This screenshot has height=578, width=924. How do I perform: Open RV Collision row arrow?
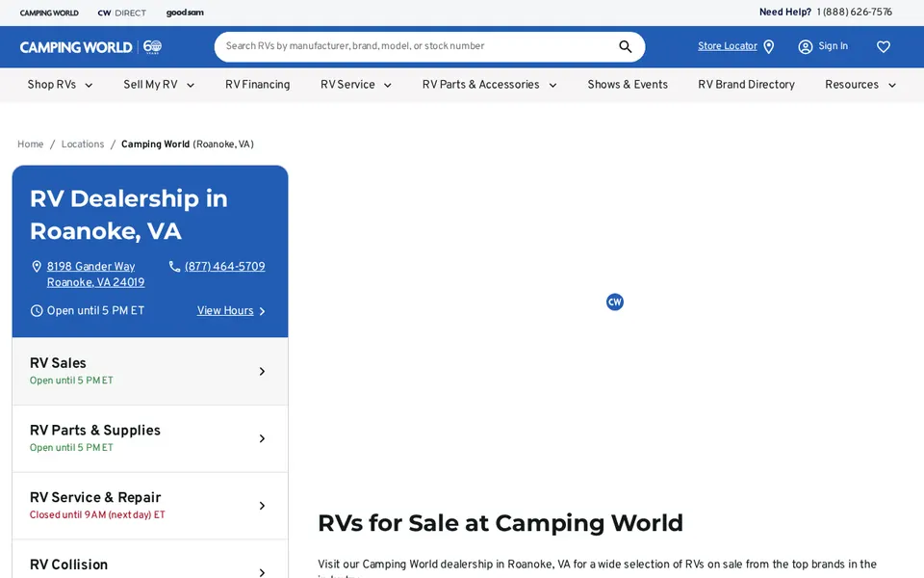[262, 572]
